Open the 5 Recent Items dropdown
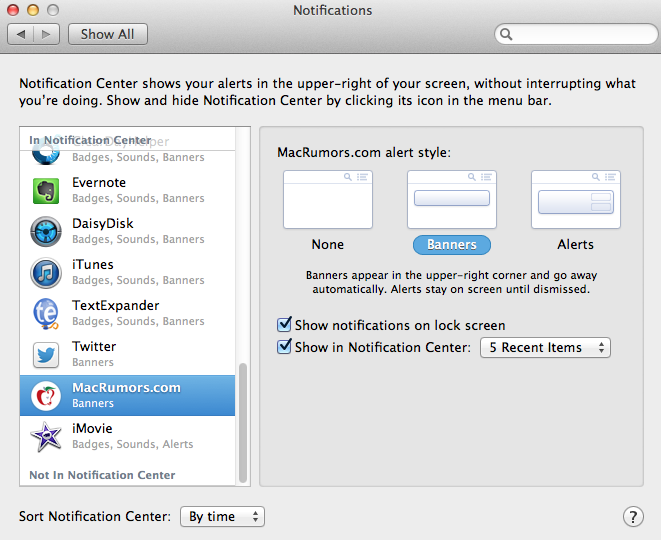The height and width of the screenshot is (540, 661). (545, 347)
